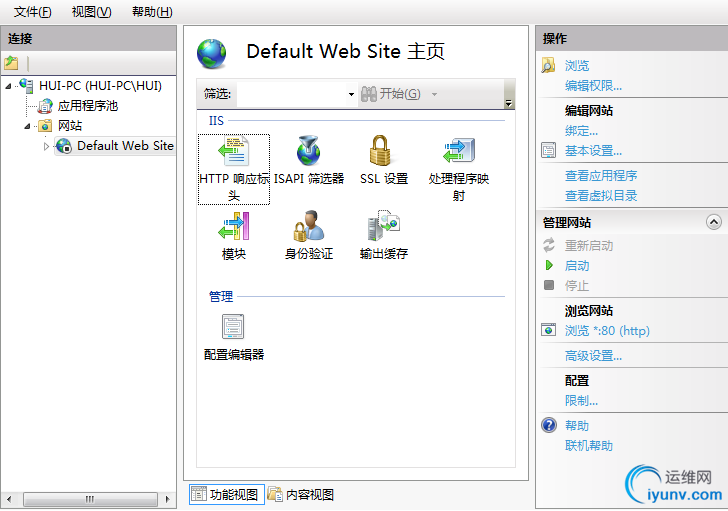Click the 绑定... link

(x=581, y=130)
